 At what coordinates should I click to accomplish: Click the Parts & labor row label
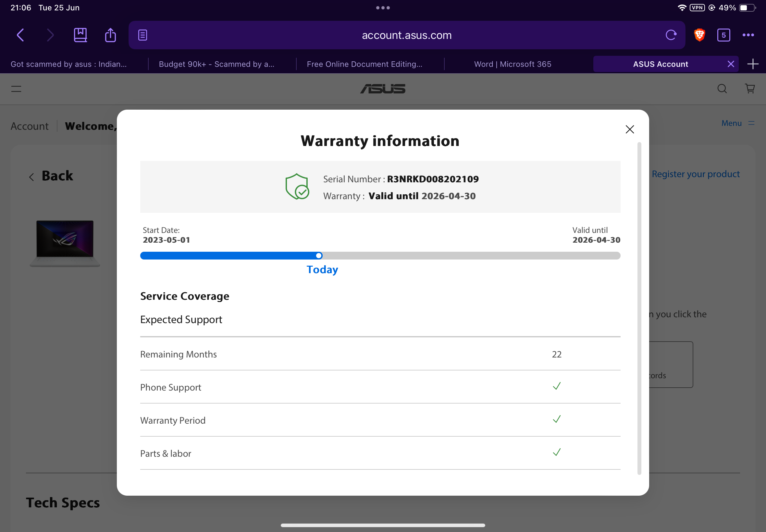point(166,453)
